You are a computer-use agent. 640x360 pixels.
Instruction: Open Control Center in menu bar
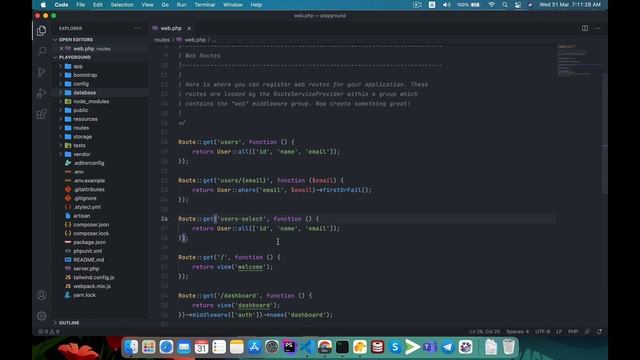(x=518, y=5)
